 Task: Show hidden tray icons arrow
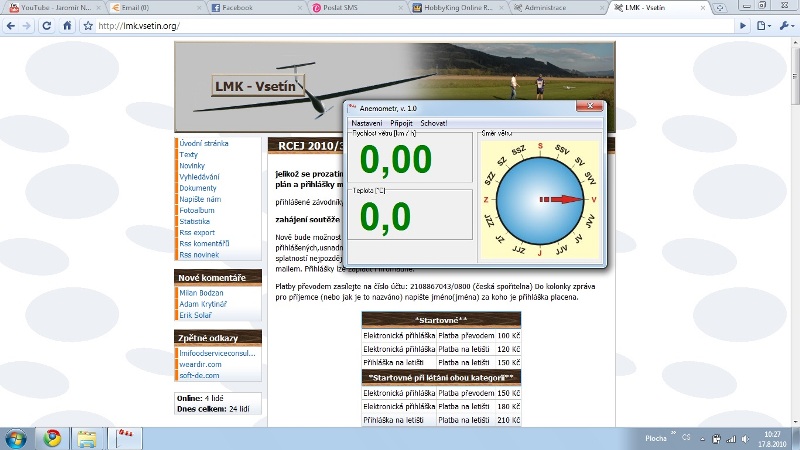[x=702, y=439]
